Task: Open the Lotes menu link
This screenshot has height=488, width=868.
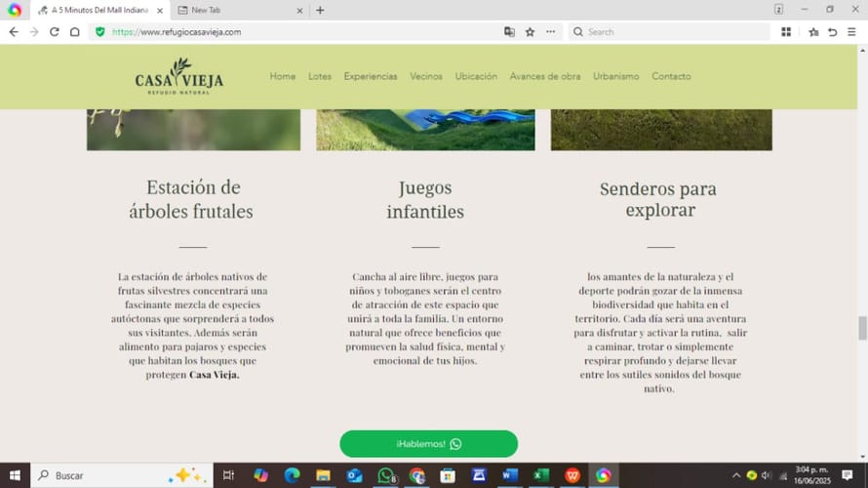Action: tap(320, 76)
